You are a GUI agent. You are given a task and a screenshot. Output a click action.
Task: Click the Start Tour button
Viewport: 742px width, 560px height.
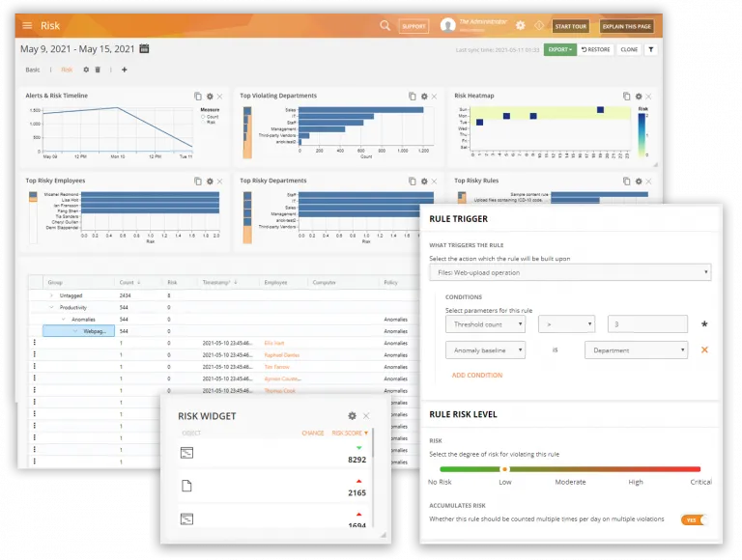[570, 26]
